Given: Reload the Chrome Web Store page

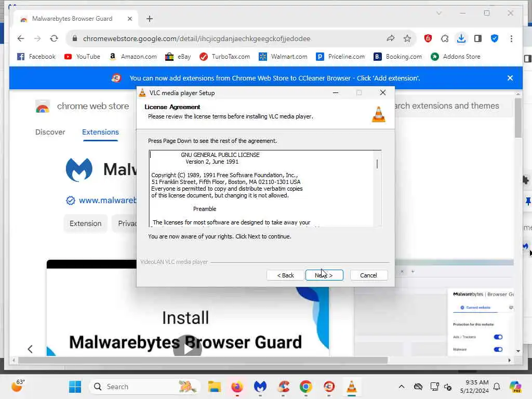Looking at the screenshot, I should click(54, 38).
